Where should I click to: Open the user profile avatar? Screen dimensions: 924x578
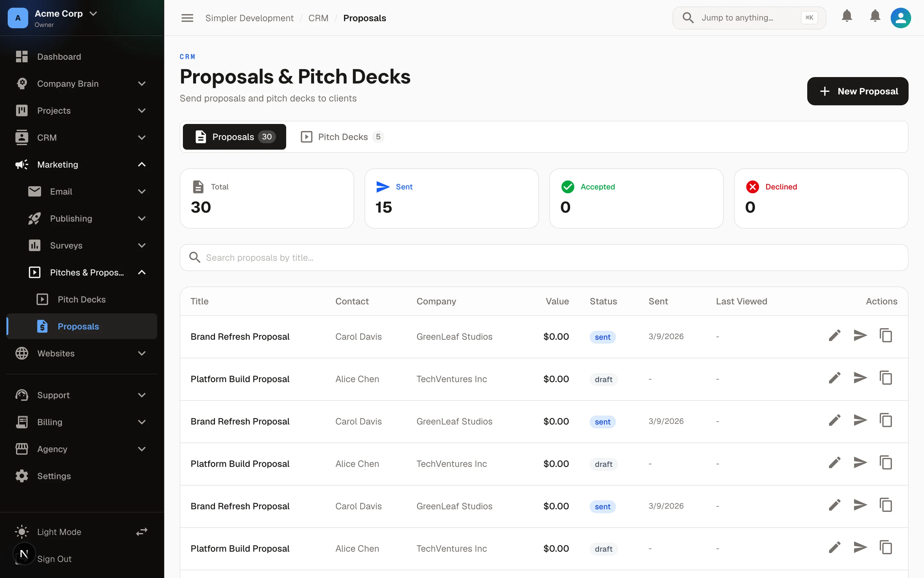click(x=900, y=18)
